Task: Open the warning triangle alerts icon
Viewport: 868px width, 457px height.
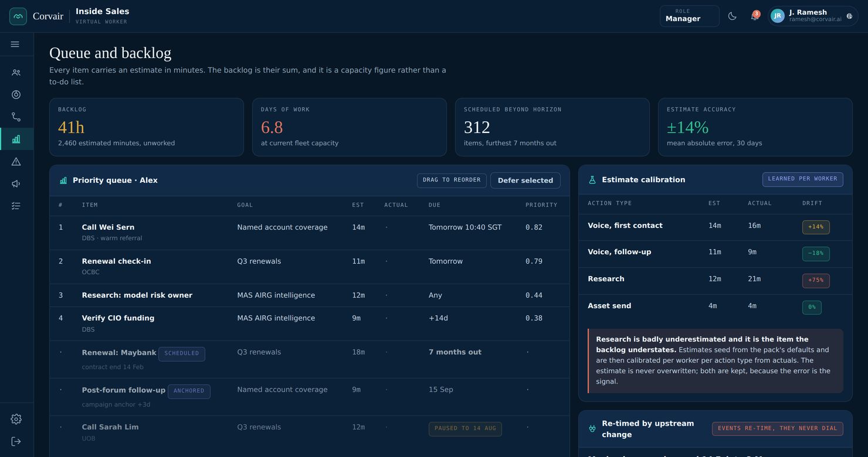Action: tap(16, 162)
